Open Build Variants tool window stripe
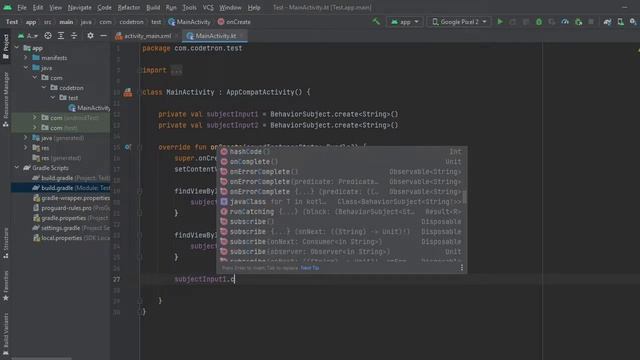 [6, 335]
